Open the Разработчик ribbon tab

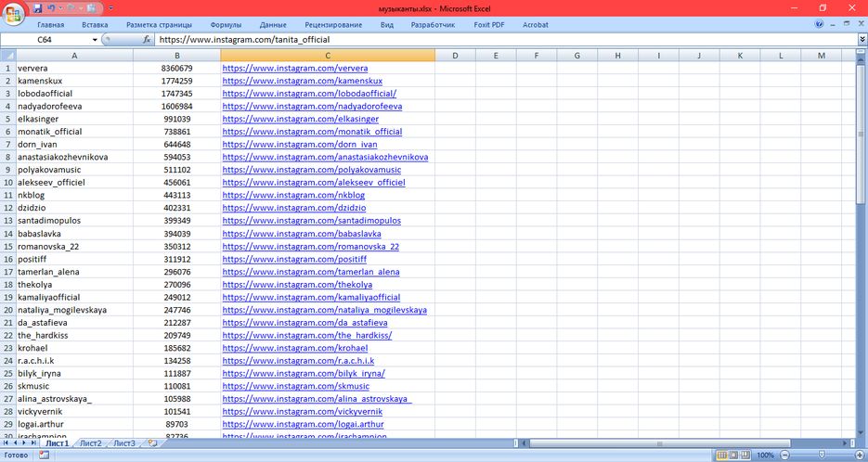(433, 25)
